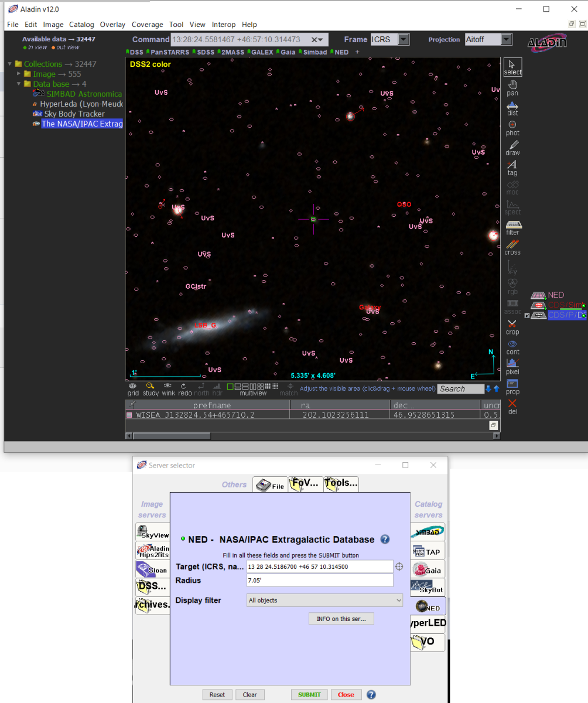Click the help icon next to Close
The width and height of the screenshot is (588, 703).
click(371, 695)
